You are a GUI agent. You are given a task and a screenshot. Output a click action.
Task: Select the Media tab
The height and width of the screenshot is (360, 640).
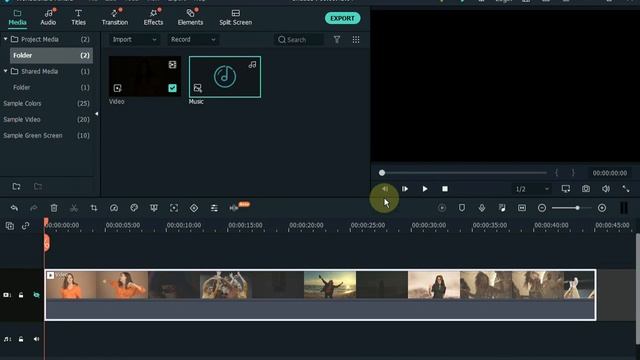coord(18,18)
